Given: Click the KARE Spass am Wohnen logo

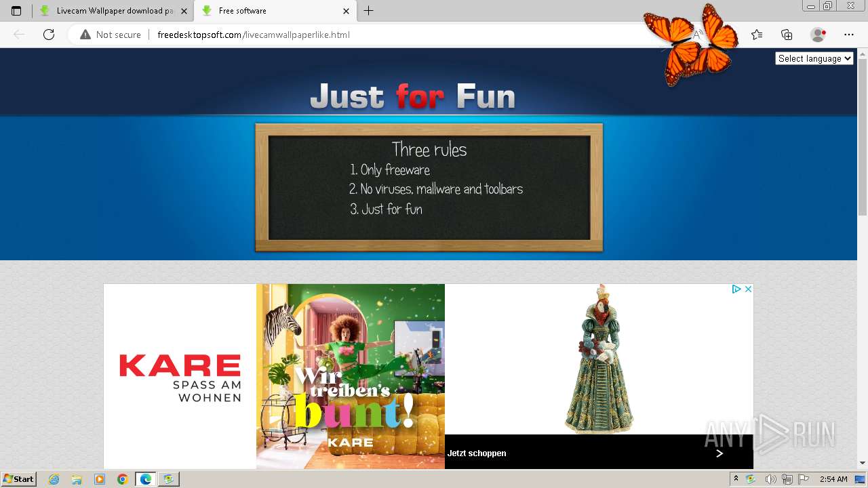Looking at the screenshot, I should pos(180,377).
